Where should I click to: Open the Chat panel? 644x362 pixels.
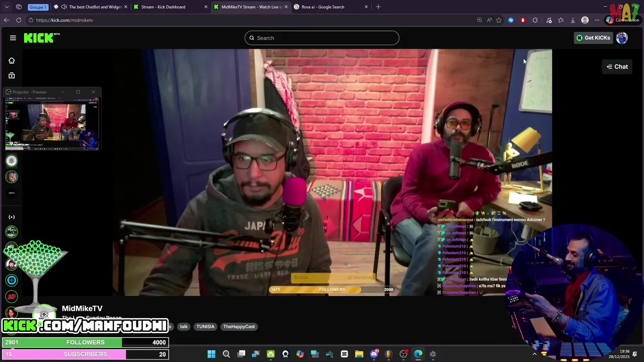coord(617,67)
